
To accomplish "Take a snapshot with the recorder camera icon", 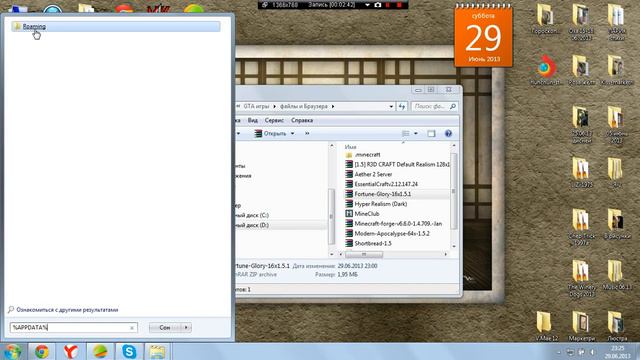I will coord(378,5).
